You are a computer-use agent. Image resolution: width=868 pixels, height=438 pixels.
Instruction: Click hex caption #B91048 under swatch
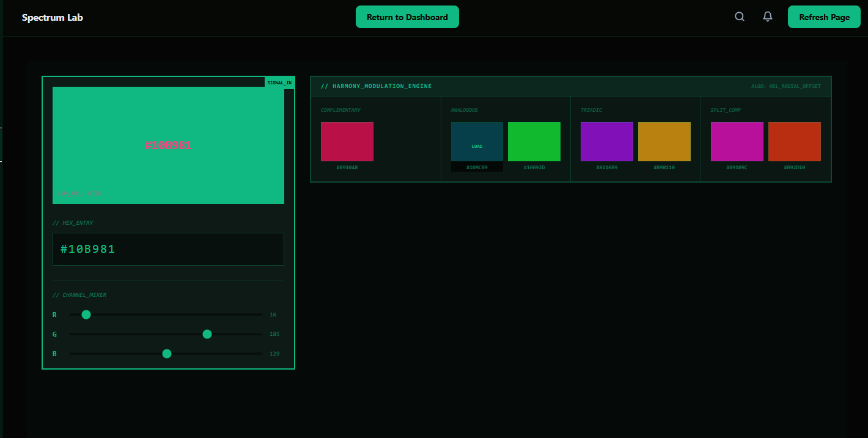click(347, 167)
